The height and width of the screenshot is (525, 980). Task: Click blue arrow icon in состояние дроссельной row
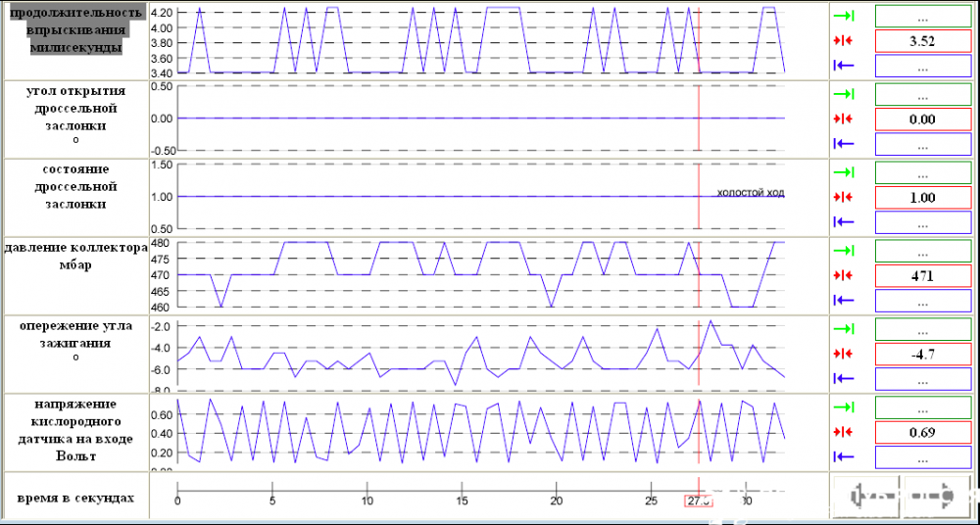[845, 222]
